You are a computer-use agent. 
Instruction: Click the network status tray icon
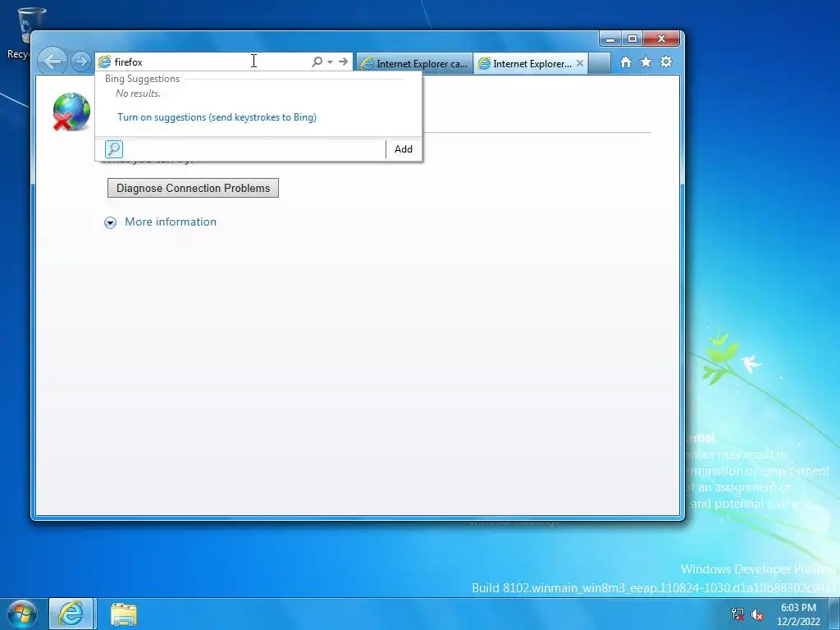coord(737,614)
